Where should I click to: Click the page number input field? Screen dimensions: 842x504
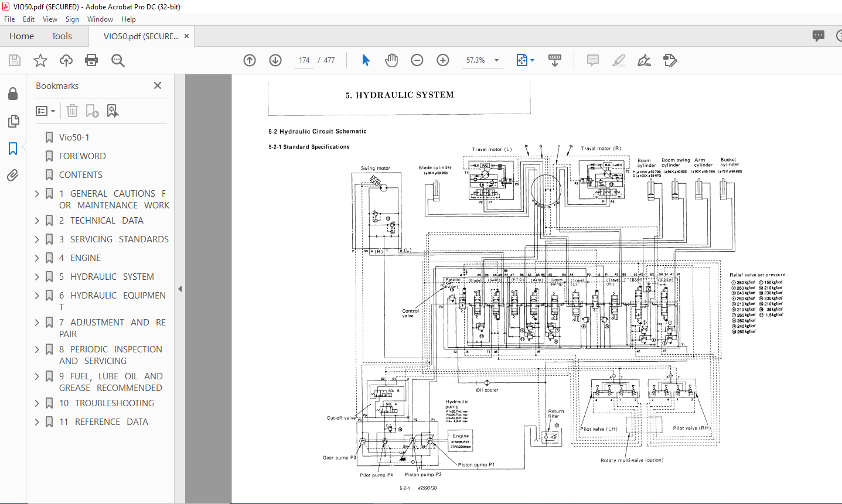coord(304,60)
